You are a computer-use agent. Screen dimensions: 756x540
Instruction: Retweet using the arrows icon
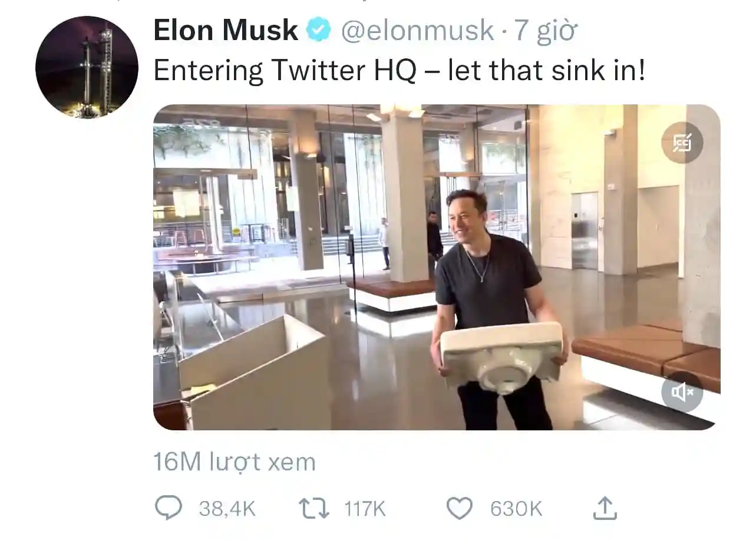click(314, 508)
